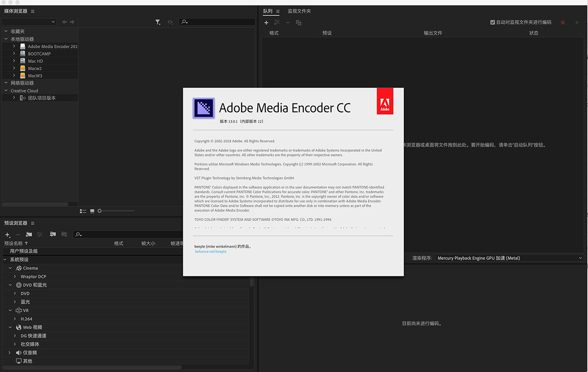Screen dimensions: 588x372
Task: Expand the 蓝光 presets
Action: 15,302
